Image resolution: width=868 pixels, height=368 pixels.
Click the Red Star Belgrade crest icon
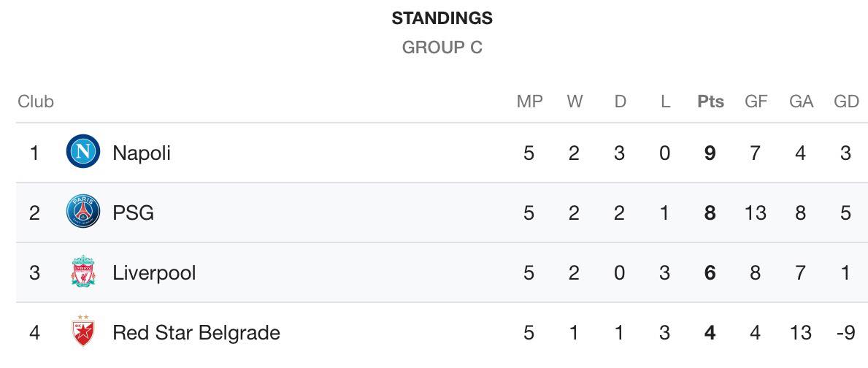click(83, 331)
